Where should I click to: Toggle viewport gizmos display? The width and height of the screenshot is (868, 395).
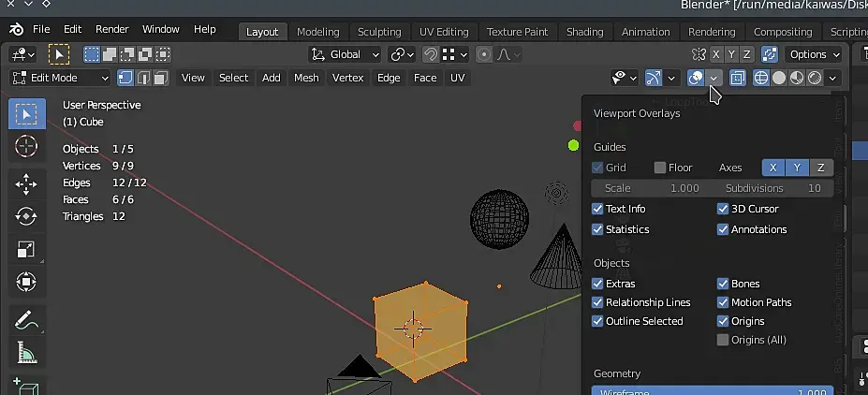[x=654, y=78]
